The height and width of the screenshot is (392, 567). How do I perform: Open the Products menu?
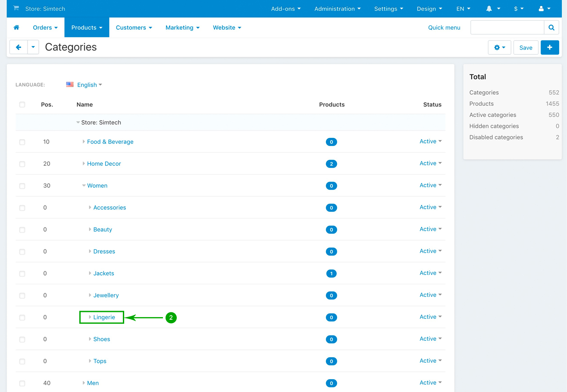coord(87,28)
